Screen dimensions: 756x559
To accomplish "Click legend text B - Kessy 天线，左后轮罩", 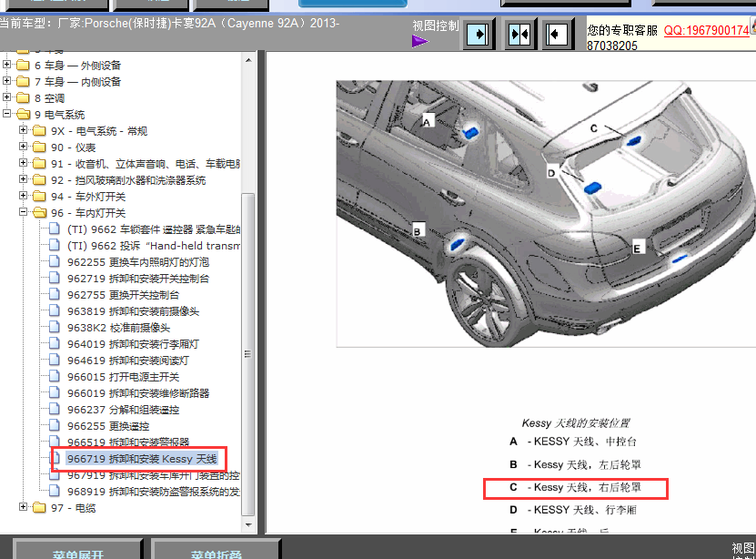I will click(x=576, y=464).
